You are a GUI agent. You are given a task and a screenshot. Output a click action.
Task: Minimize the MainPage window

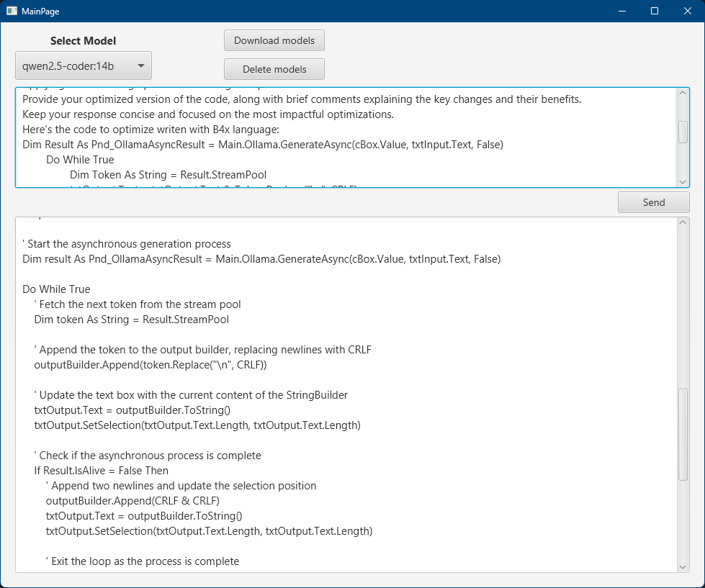pyautogui.click(x=621, y=11)
